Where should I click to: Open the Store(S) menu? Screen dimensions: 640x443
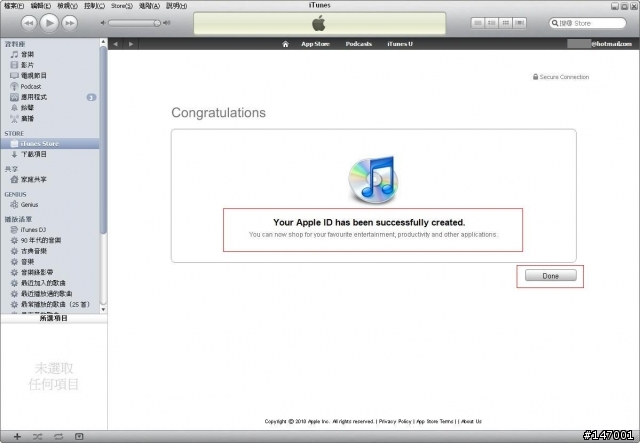[122, 6]
